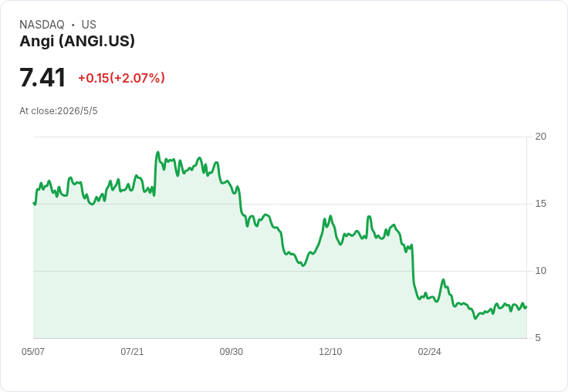
Task: Click the 05/07 date axis label
Action: coord(33,351)
